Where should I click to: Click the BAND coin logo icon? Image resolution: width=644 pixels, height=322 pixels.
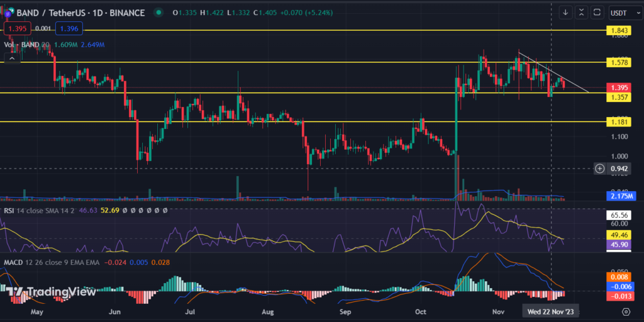8,13
